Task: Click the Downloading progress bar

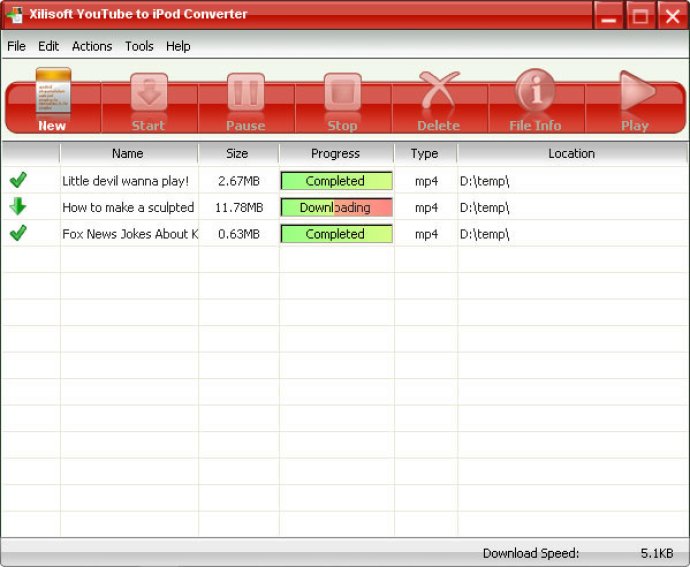Action: point(336,207)
